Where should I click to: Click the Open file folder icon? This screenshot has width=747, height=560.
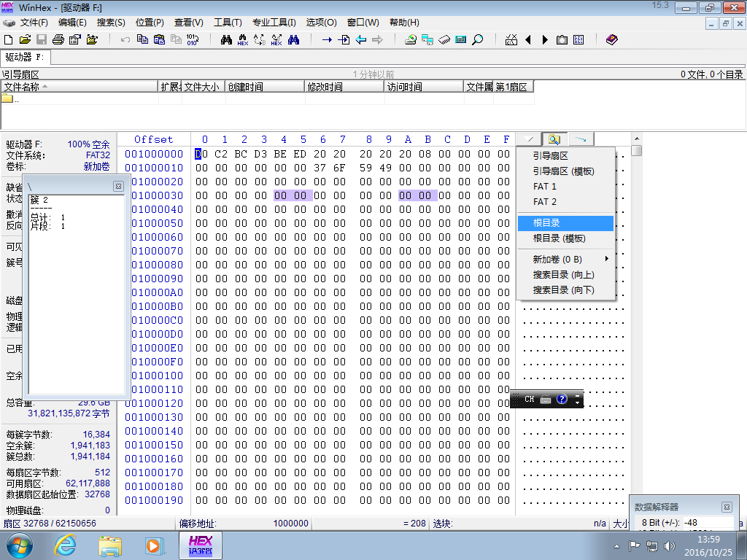(x=26, y=40)
